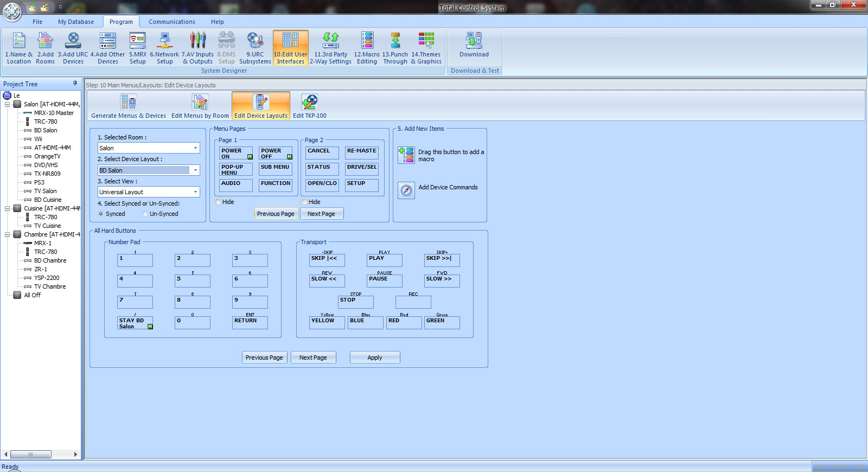The width and height of the screenshot is (868, 472).
Task: Enable the Hide checkbox under Page 1
Action: point(218,202)
